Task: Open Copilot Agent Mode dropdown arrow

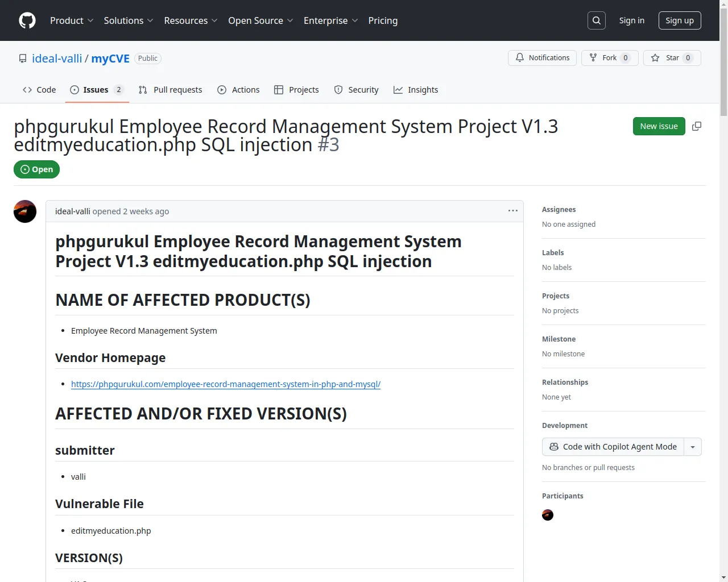Action: [693, 447]
